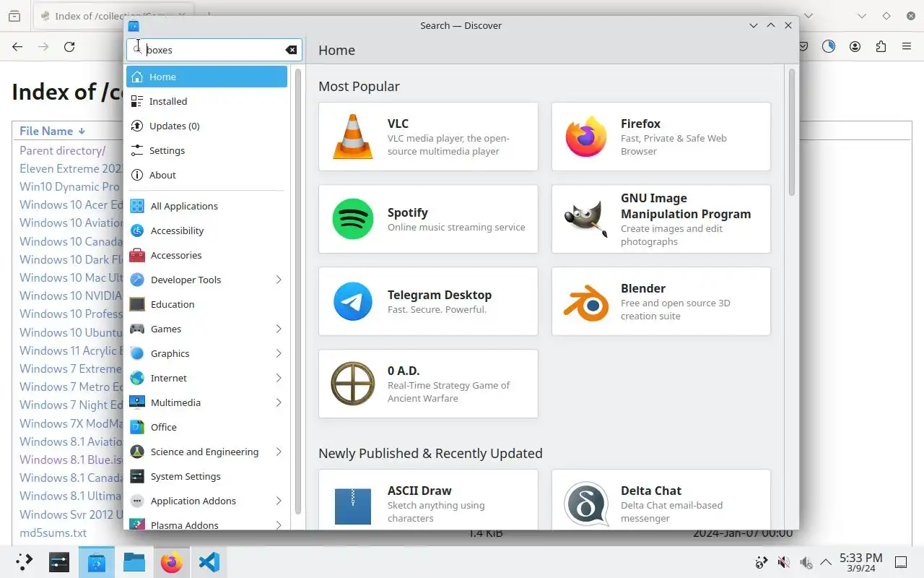Browse All Applications category
This screenshot has width=924, height=578.
[206, 206]
